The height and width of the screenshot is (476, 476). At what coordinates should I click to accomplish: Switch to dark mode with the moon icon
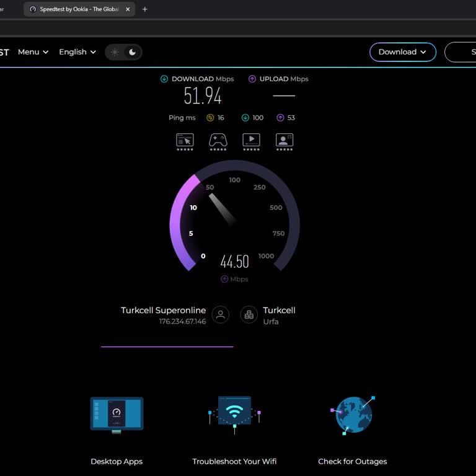coord(133,52)
